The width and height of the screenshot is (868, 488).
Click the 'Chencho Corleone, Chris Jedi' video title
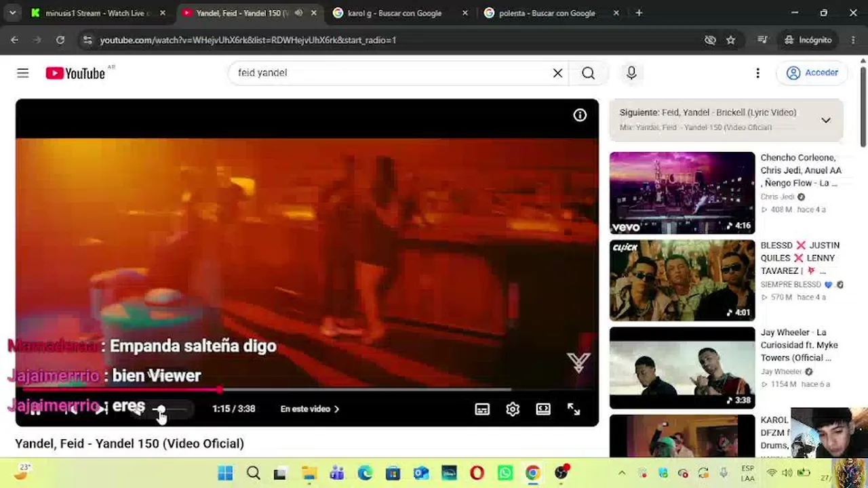point(801,170)
